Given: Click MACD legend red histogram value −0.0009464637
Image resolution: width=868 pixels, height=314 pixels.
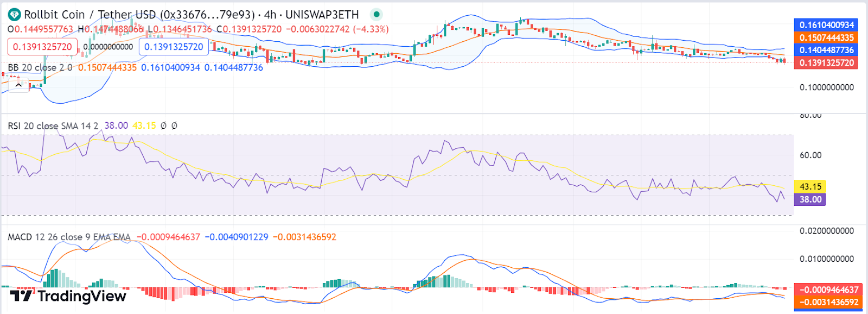Looking at the screenshot, I should (168, 237).
